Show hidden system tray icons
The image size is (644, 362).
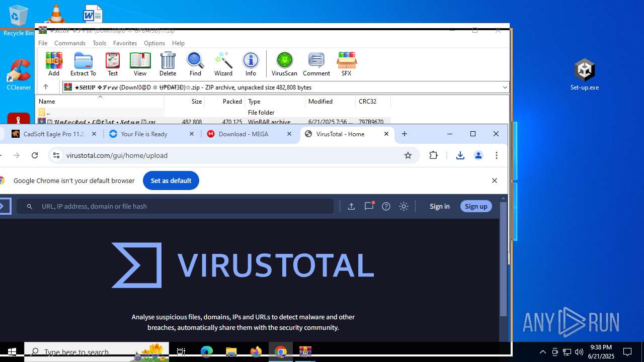coord(542,352)
